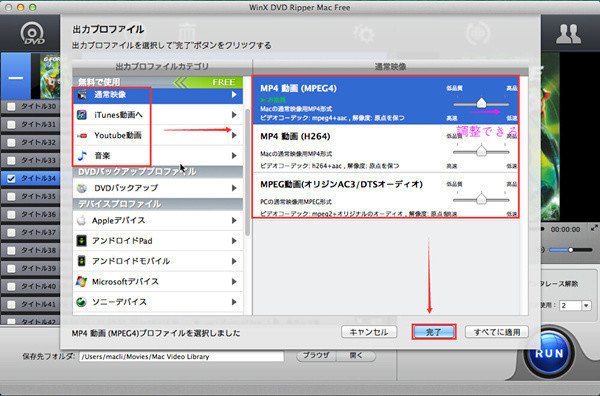Uncheck the タイトル34 checkbox
The image size is (600, 396).
pos(11,178)
